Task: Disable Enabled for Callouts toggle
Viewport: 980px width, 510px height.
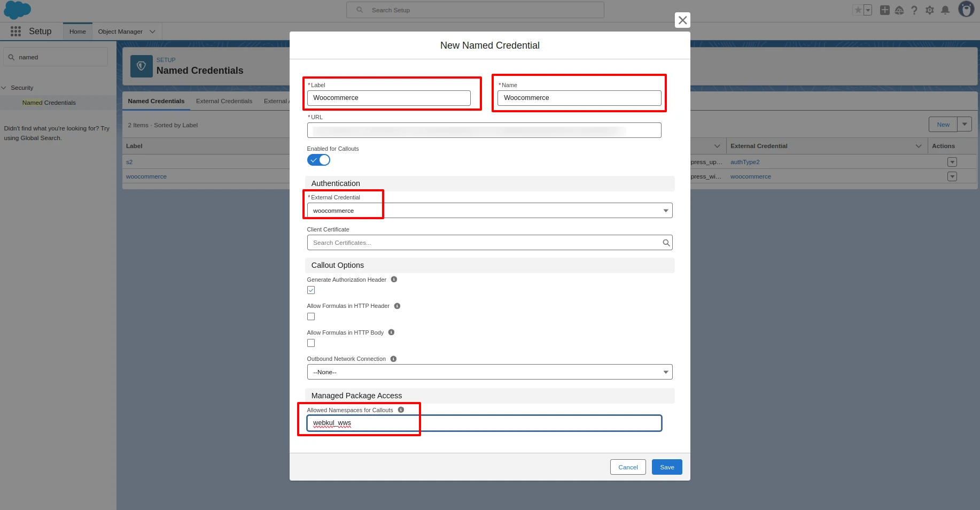Action: point(318,160)
